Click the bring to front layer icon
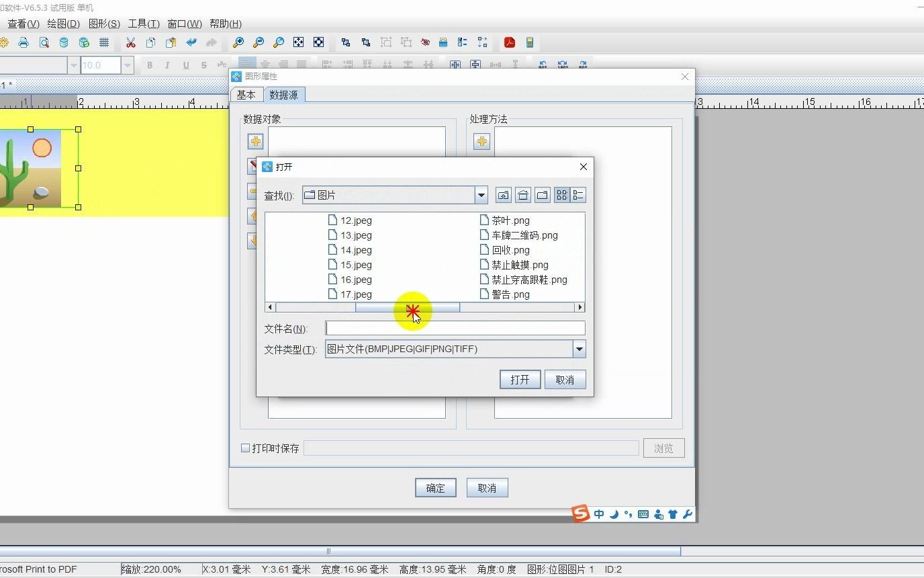 pos(346,42)
